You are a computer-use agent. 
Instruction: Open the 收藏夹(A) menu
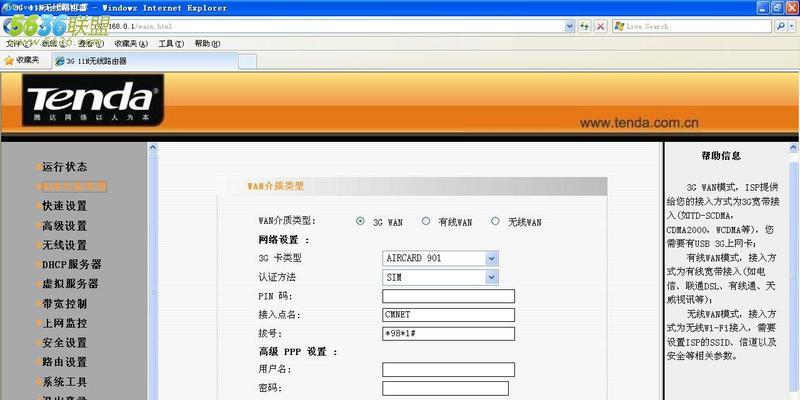pyautogui.click(x=131, y=44)
